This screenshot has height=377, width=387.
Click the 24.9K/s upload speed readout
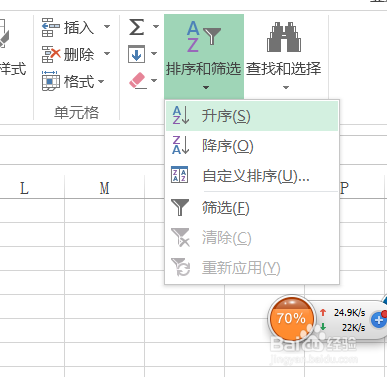tap(350, 312)
